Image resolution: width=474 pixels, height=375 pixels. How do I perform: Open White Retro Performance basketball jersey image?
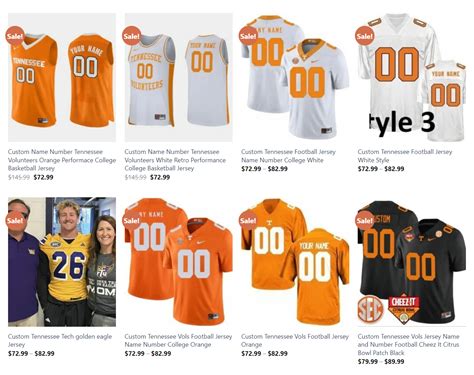tap(179, 78)
